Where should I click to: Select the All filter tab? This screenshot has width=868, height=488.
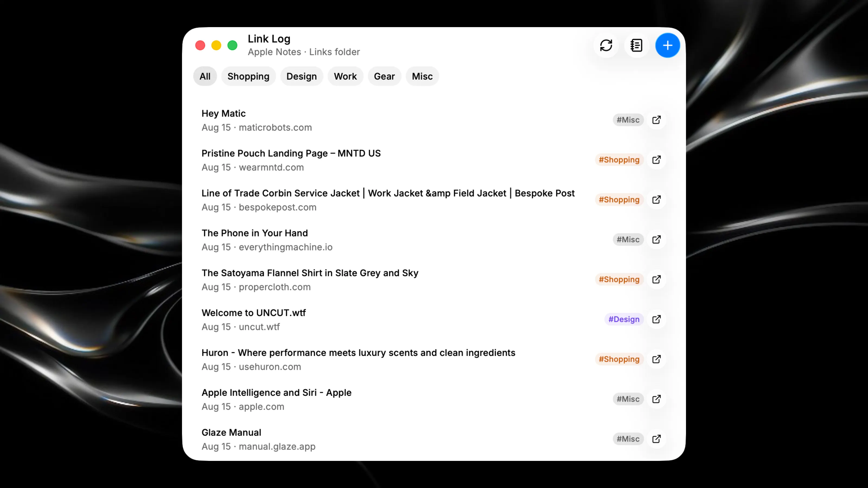(205, 76)
